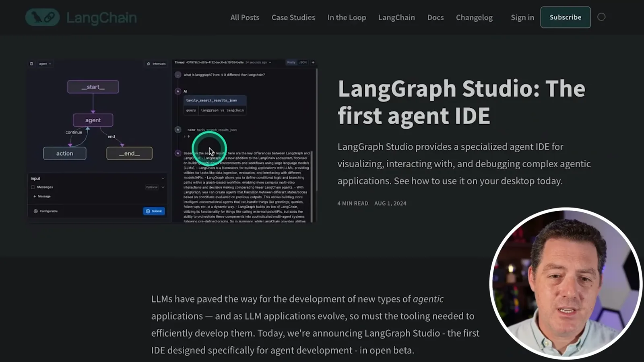Click the LangChain parrot logo
Image resolution: width=644 pixels, height=362 pixels.
click(x=42, y=17)
